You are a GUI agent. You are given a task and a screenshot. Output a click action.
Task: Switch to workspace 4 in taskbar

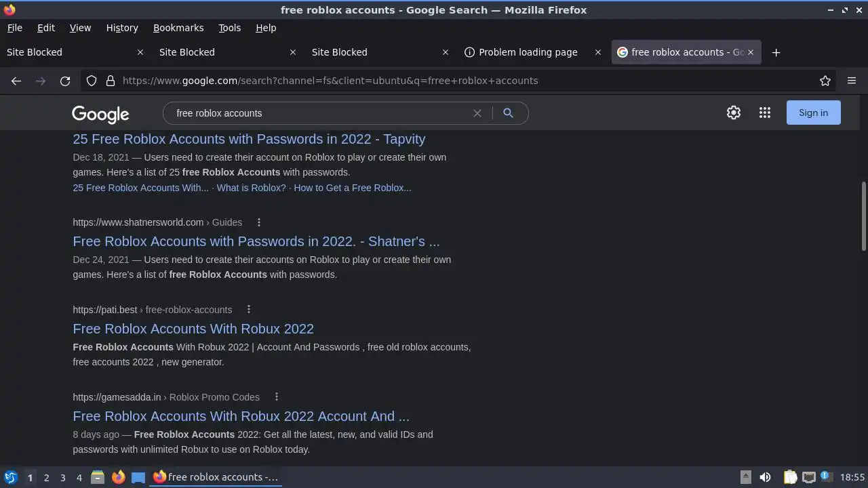point(79,477)
